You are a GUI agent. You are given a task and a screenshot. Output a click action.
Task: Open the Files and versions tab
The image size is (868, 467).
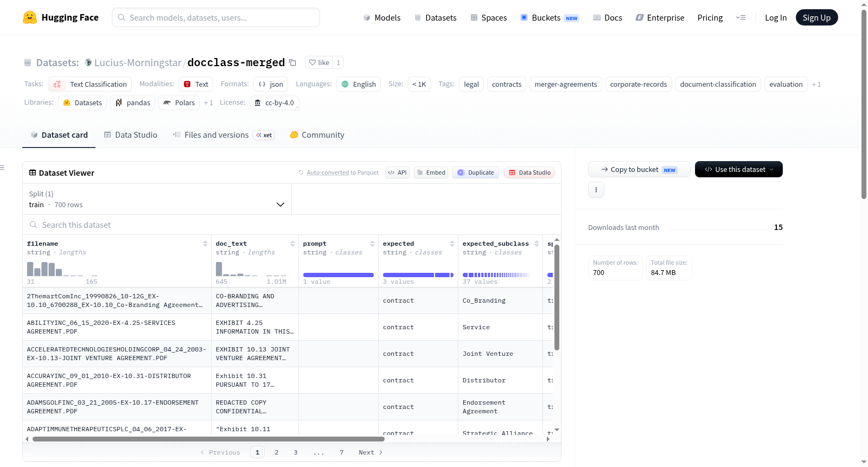tap(224, 135)
